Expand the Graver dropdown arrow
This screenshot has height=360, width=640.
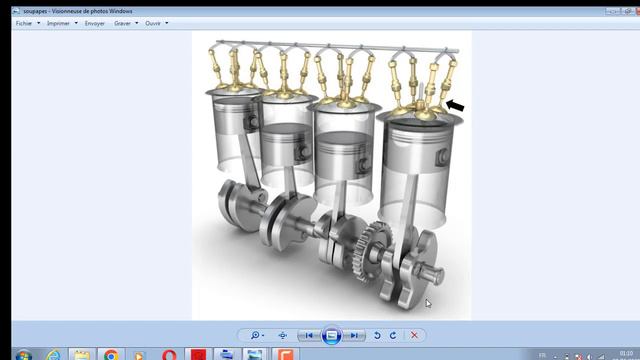(x=136, y=23)
